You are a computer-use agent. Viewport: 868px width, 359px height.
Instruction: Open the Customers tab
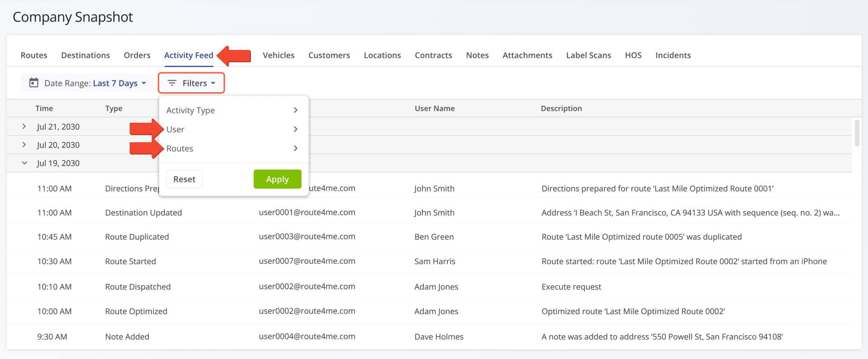[329, 55]
